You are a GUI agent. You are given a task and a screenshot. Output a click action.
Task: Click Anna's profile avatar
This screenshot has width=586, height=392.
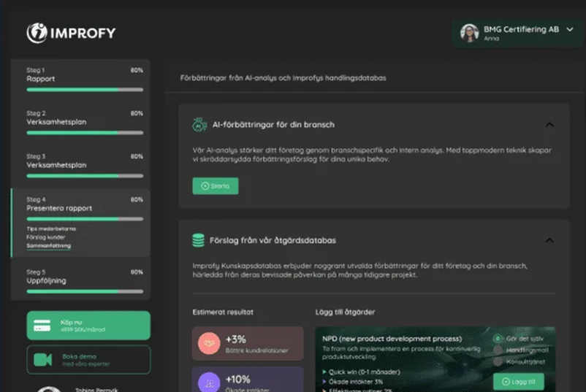(469, 33)
